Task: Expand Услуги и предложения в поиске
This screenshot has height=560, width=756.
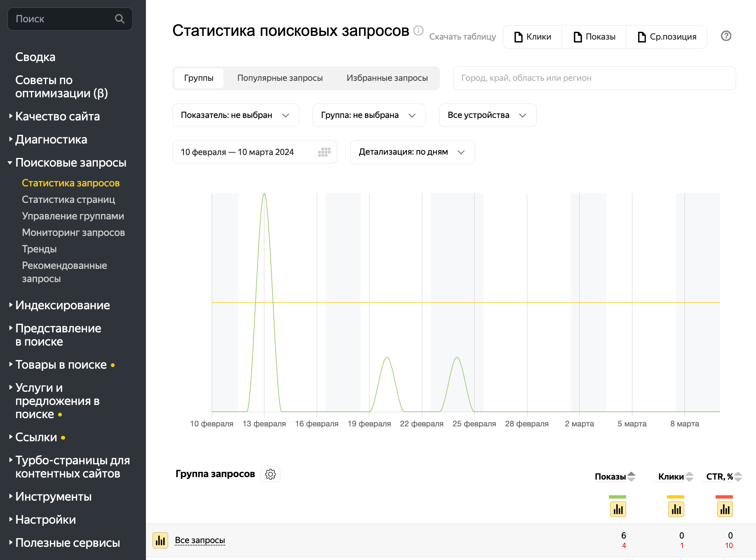Action: [57, 401]
